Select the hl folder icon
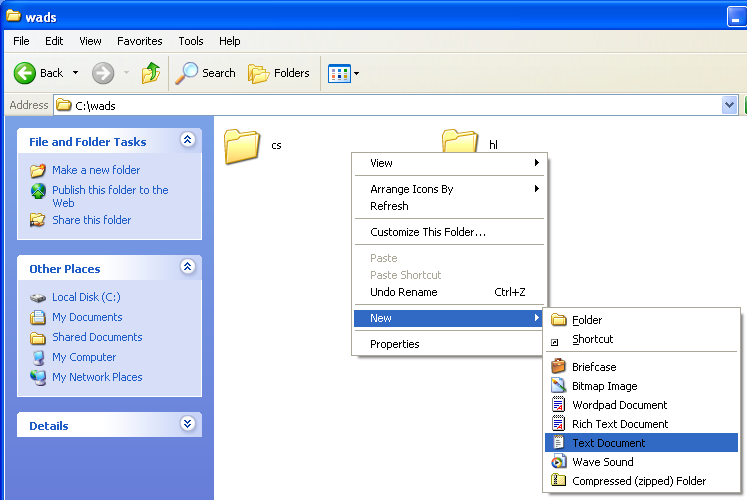The height and width of the screenshot is (500, 747). (x=460, y=142)
